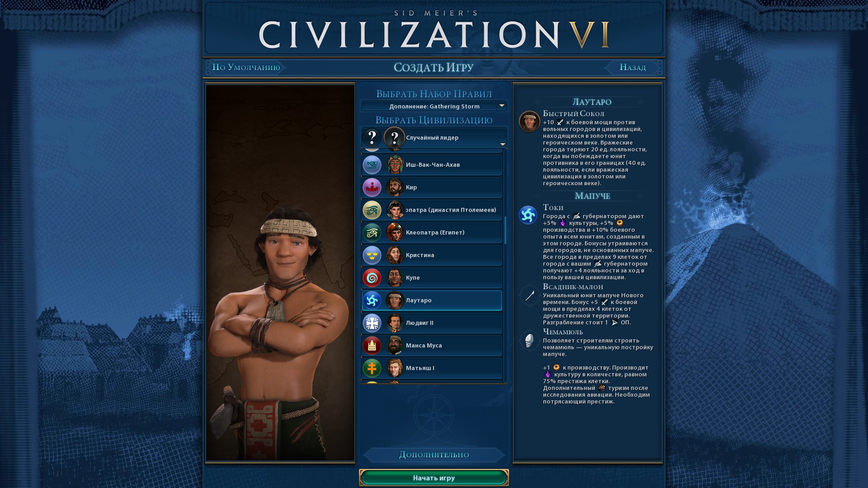Collapse the list via the Случайный лидер field
Viewport: 868px width, 488px height.
point(434,137)
